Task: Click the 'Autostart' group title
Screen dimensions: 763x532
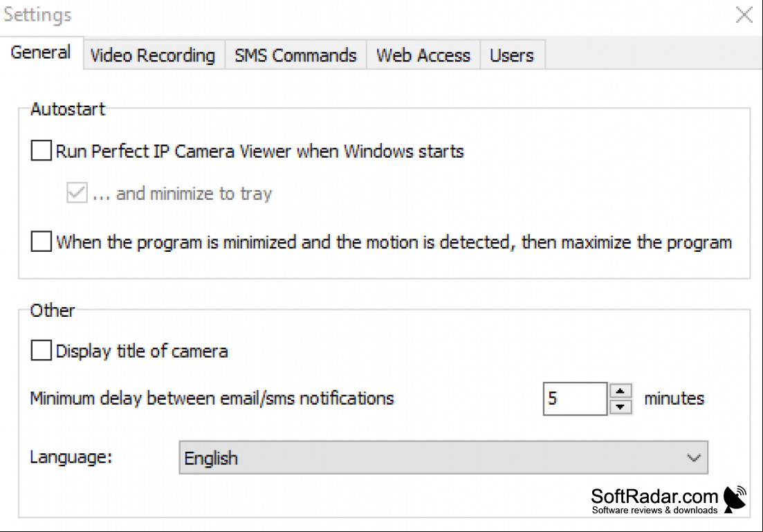Action: [68, 109]
